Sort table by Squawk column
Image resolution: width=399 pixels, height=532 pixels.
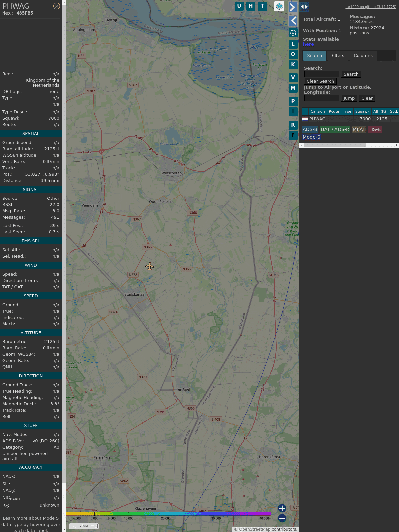362,112
